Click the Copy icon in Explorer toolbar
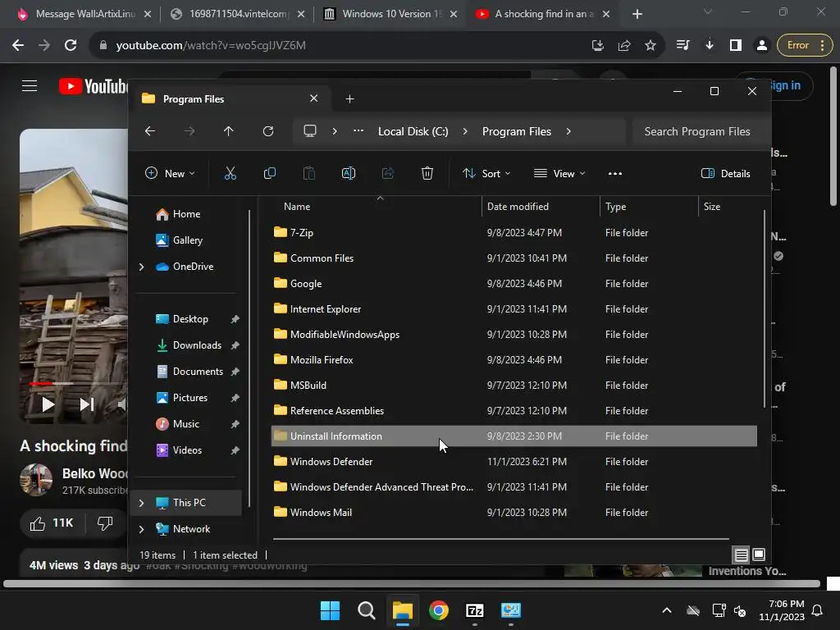840x630 pixels. click(x=269, y=173)
